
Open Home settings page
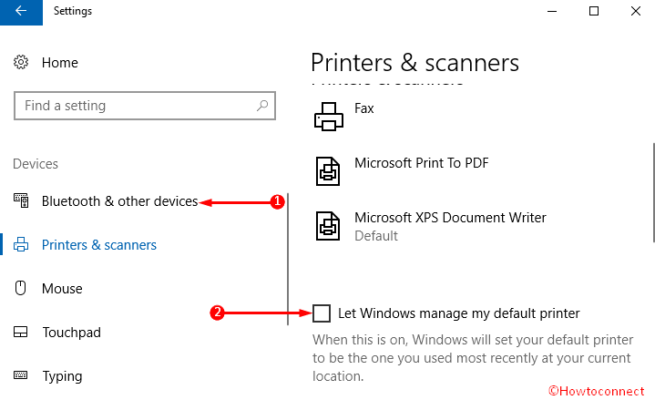60,63
